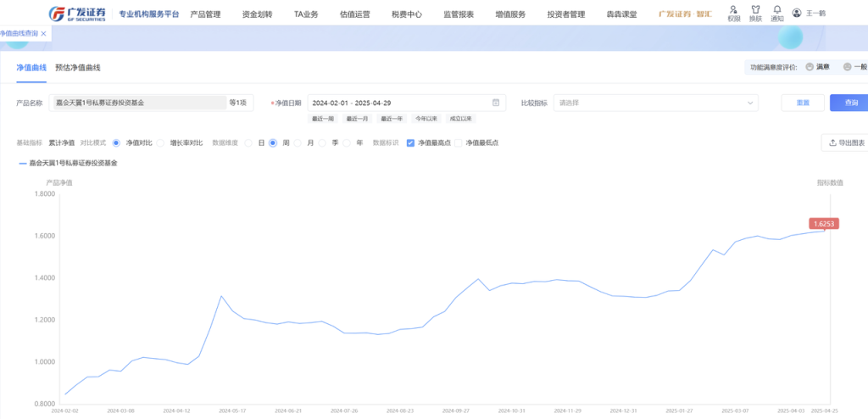Click the 导出图表 export chart button
This screenshot has height=419, width=868.
pyautogui.click(x=845, y=142)
